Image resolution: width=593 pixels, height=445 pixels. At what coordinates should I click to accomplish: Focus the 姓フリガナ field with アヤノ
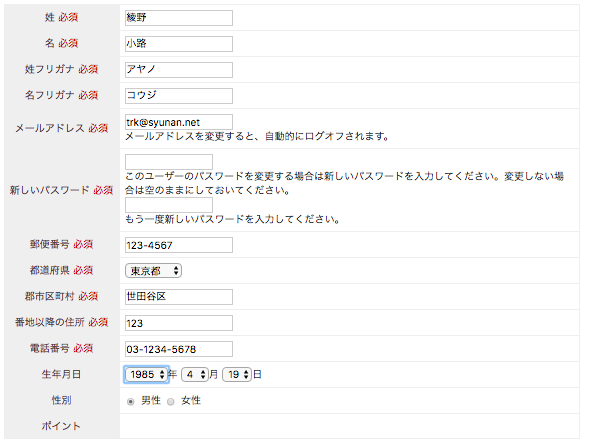tap(179, 70)
